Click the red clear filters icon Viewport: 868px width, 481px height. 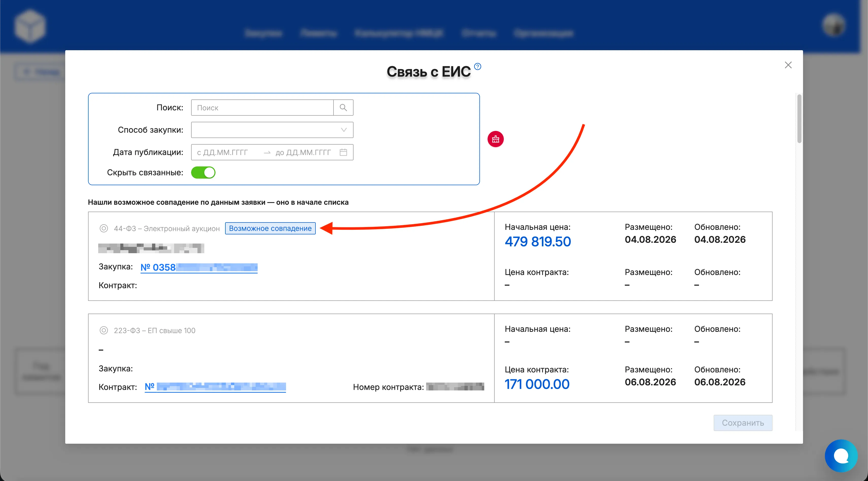(x=495, y=139)
